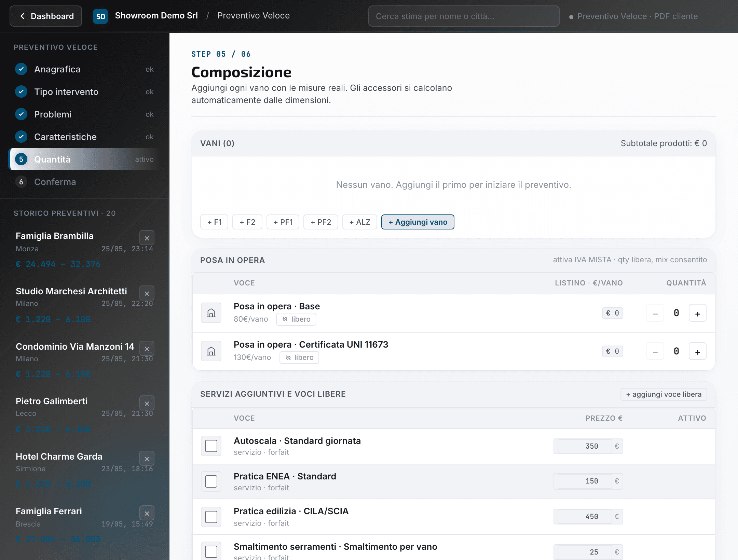Viewport: 738px width, 560px height.
Task: Click the checkmark icon beside Caratteristiche
Action: [21, 137]
